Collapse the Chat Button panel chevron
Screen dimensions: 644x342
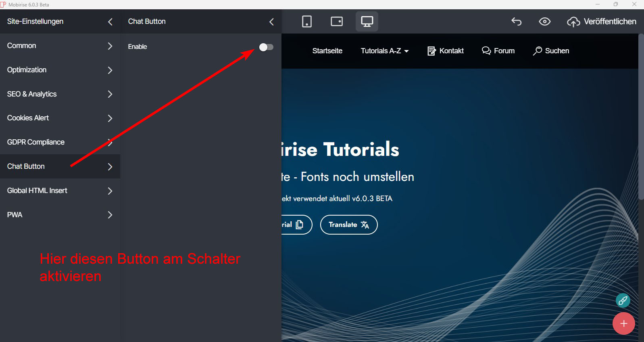271,22
